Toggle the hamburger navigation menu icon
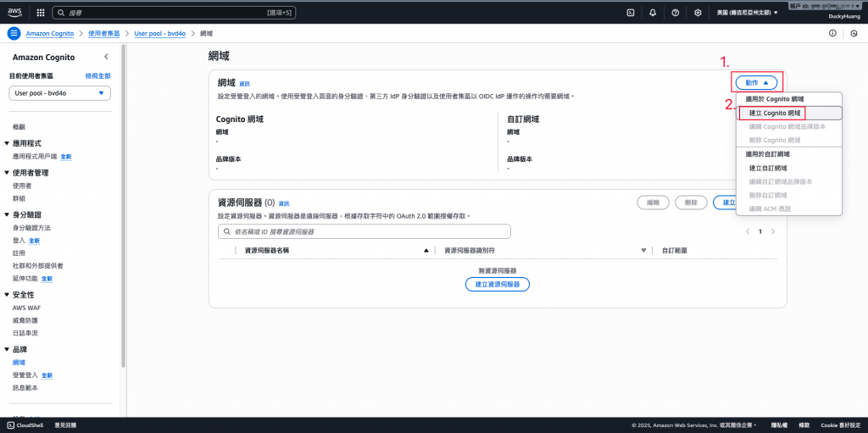This screenshot has height=433, width=868. (x=14, y=33)
